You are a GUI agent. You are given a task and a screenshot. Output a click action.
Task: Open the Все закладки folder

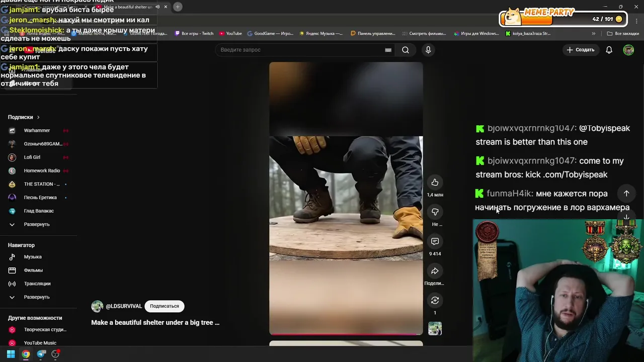click(x=623, y=34)
